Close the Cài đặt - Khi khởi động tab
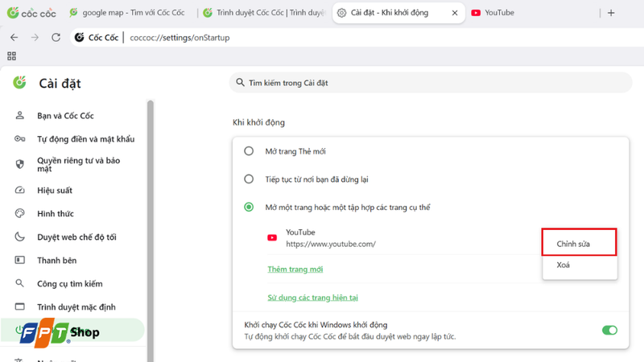644x362 pixels. pyautogui.click(x=455, y=13)
